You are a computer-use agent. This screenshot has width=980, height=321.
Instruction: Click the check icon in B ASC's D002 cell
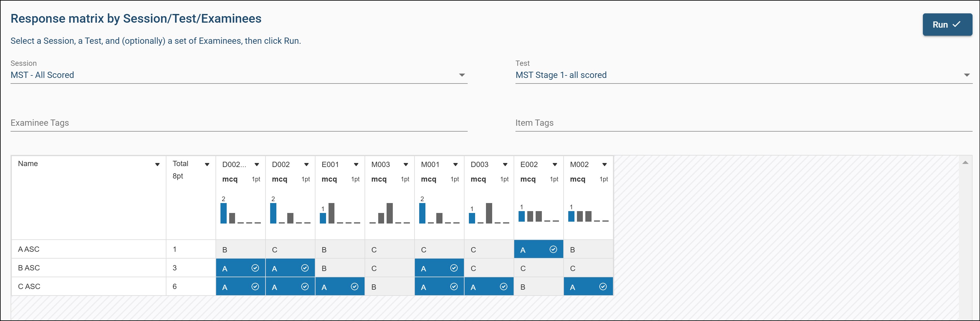point(305,268)
